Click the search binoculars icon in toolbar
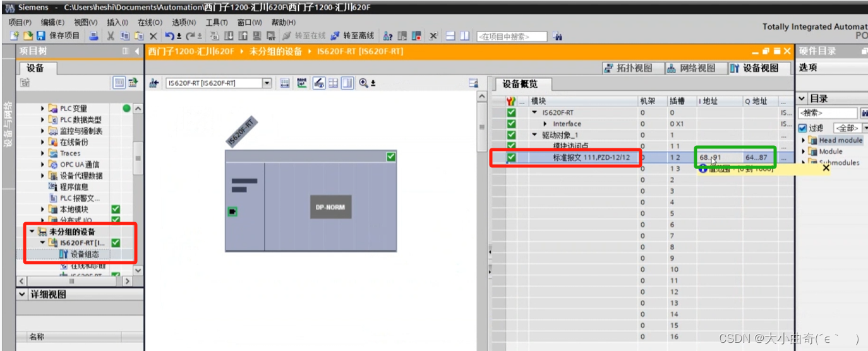The image size is (868, 351). point(557,37)
